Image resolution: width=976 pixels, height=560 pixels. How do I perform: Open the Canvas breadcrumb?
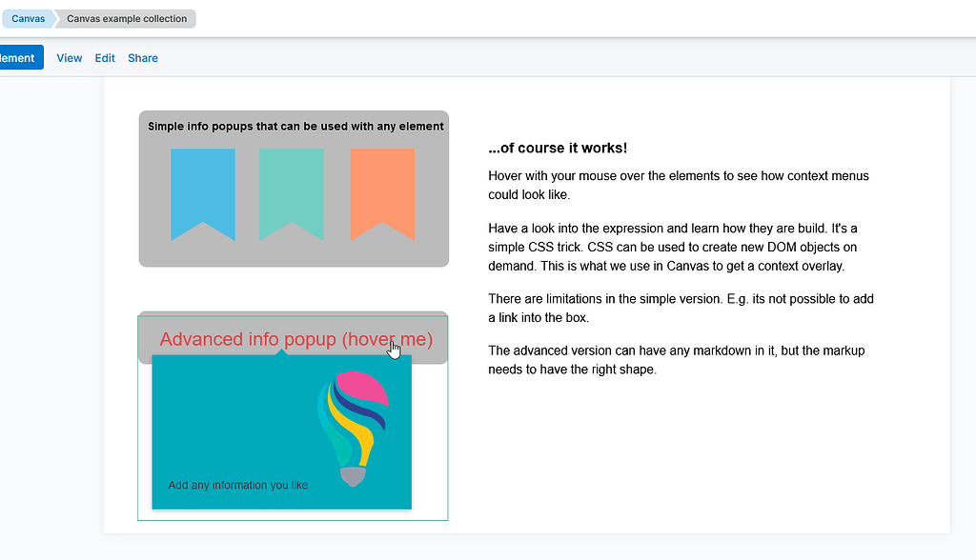click(x=28, y=19)
